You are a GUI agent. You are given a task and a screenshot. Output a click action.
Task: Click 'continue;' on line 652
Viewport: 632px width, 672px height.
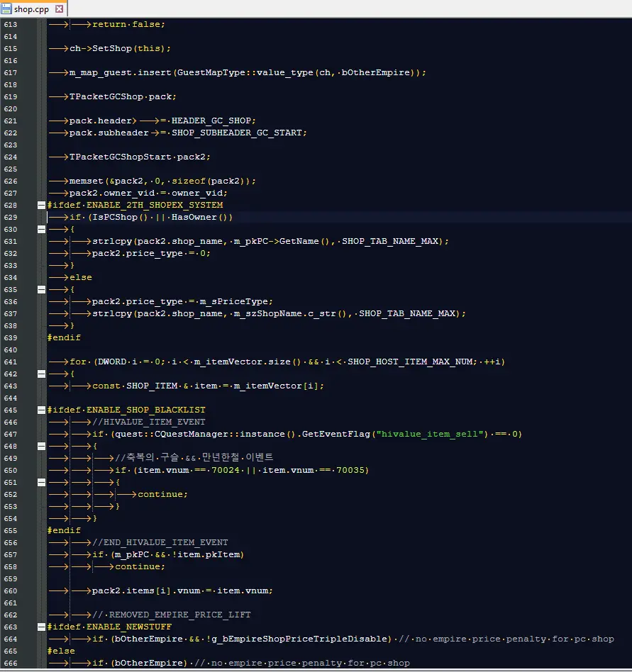coord(163,495)
